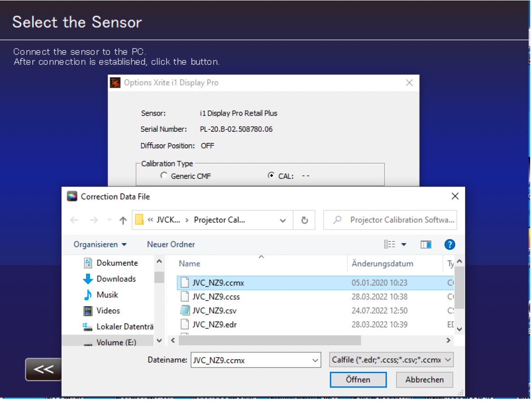Click the date 28.03.2022 10:38
This screenshot has height=401, width=532.
(x=379, y=297)
